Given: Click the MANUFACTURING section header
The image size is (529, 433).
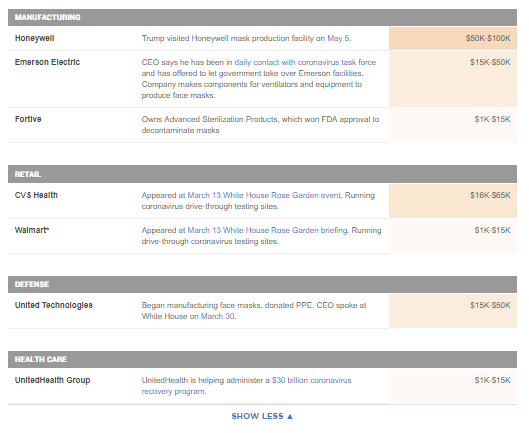Looking at the screenshot, I should click(x=262, y=18).
